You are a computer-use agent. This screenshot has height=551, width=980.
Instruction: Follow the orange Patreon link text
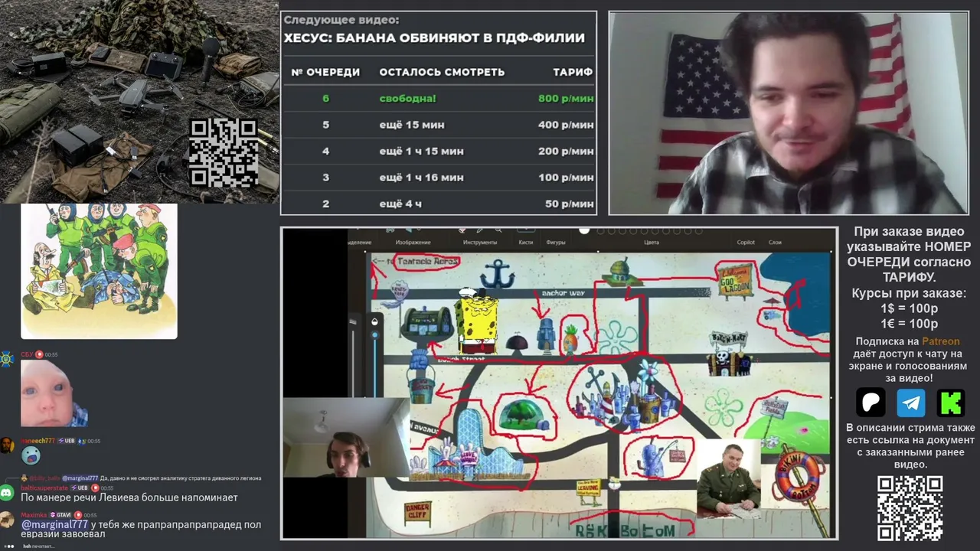940,341
